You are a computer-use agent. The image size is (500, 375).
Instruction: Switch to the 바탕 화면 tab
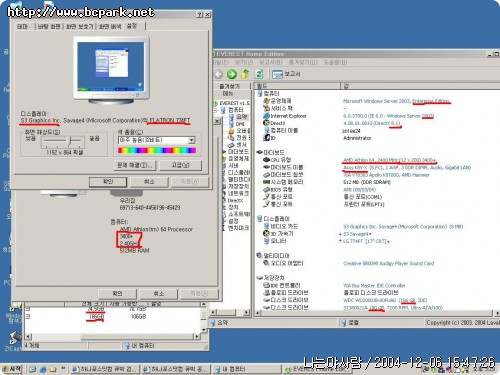point(49,26)
